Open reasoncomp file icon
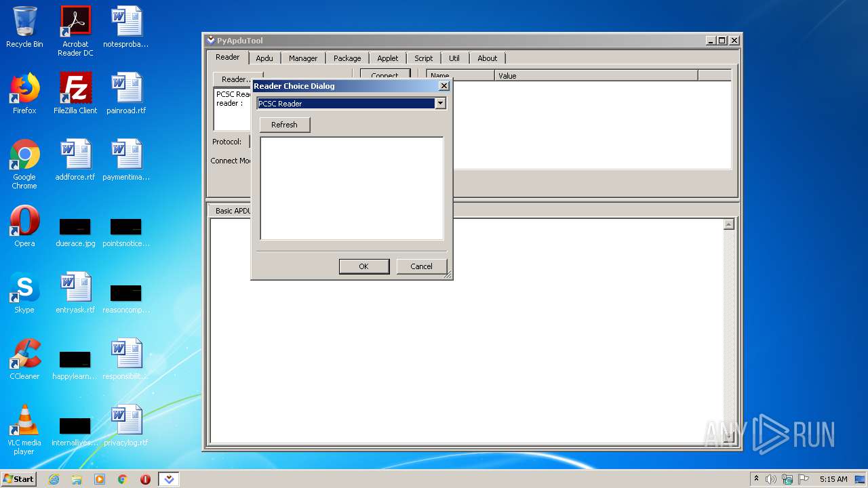Viewport: 868px width, 488px height. [126, 298]
